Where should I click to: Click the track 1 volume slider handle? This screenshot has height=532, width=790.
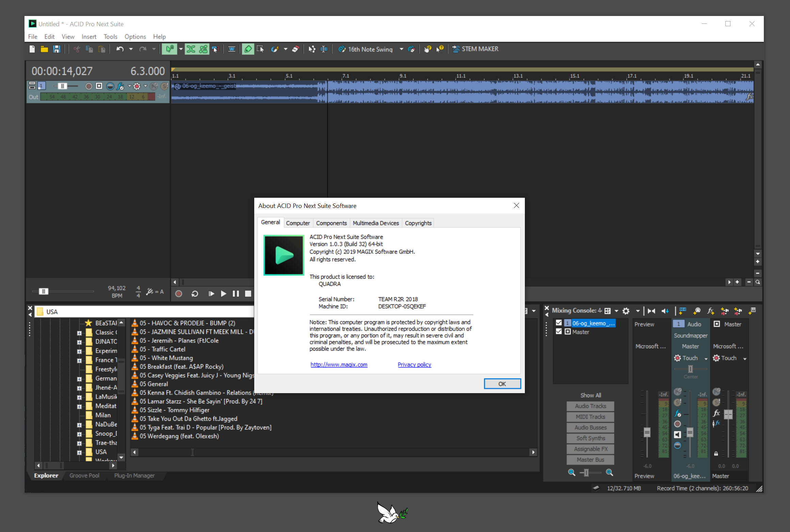pos(62,86)
